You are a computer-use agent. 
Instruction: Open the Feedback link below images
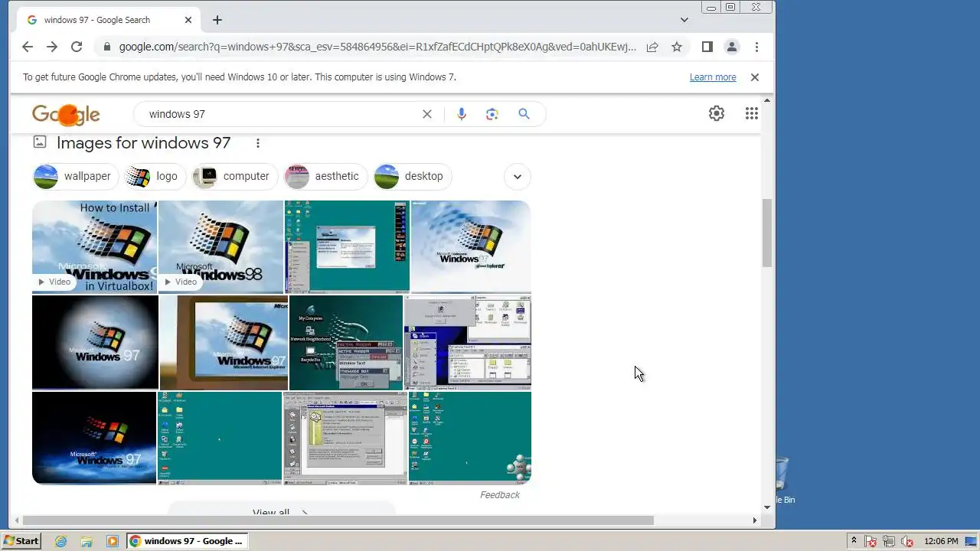pyautogui.click(x=500, y=495)
